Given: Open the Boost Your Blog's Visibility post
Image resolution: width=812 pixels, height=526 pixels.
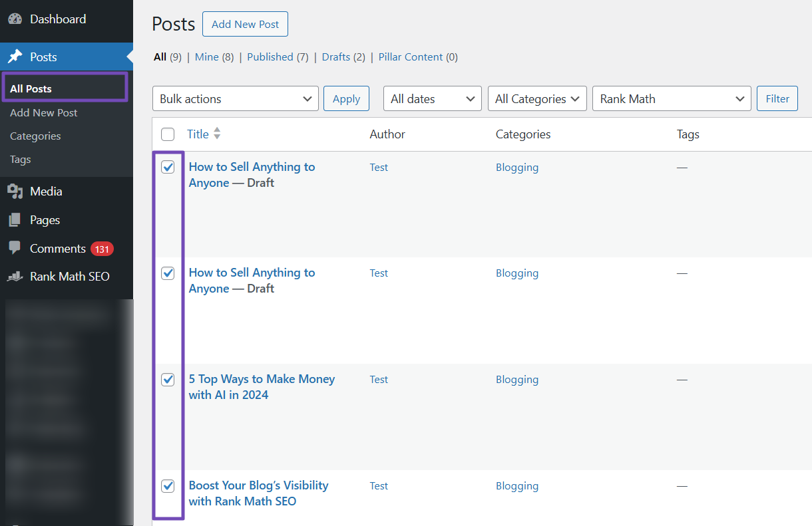Looking at the screenshot, I should coord(258,493).
